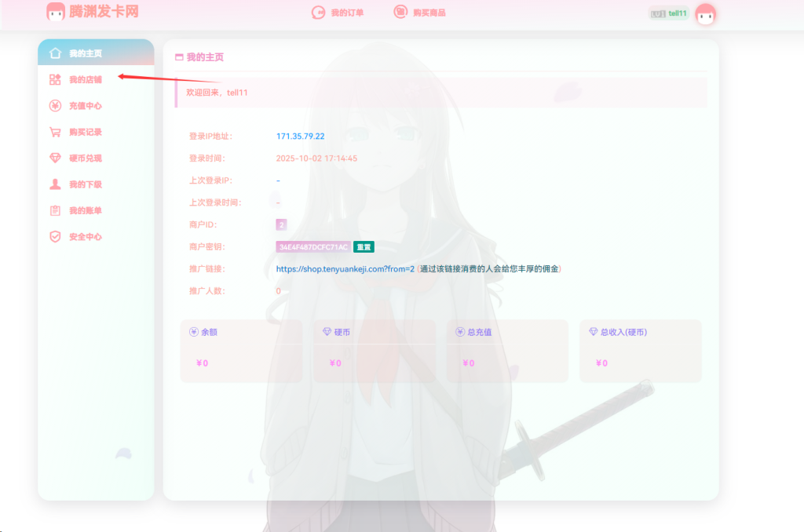The width and height of the screenshot is (804, 532).
Task: Click the person icon for 我的下级
Action: coord(55,184)
